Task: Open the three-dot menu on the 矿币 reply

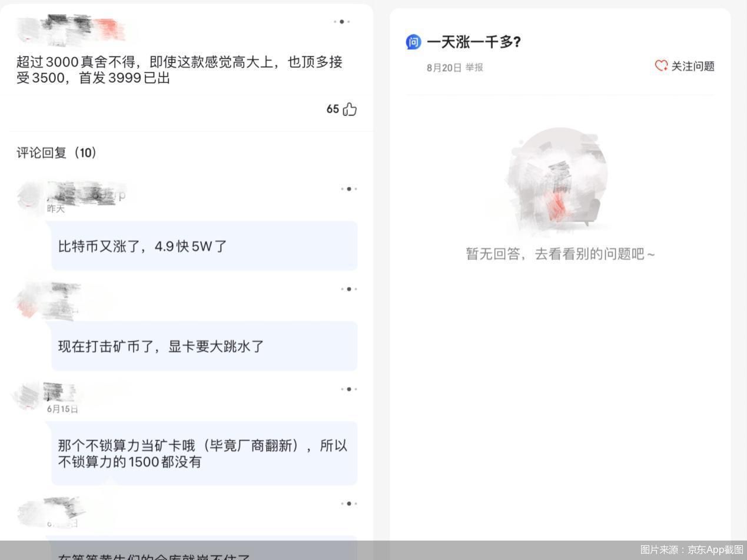Action: coord(348,289)
